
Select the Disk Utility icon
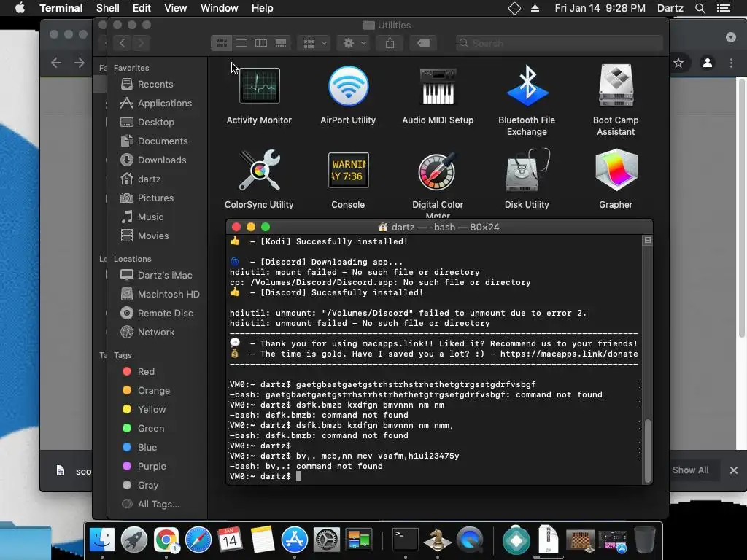tap(527, 171)
